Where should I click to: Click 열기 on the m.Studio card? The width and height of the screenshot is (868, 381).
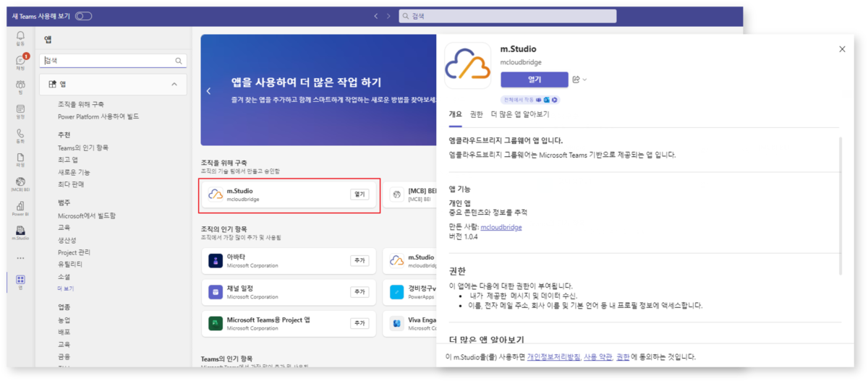coord(359,194)
